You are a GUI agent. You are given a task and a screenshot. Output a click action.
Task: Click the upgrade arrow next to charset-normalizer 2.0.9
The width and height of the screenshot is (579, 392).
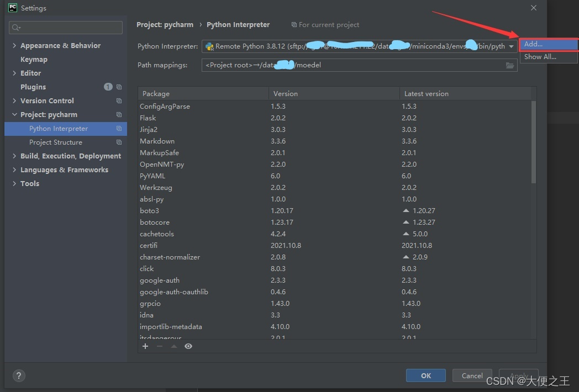pyautogui.click(x=406, y=257)
